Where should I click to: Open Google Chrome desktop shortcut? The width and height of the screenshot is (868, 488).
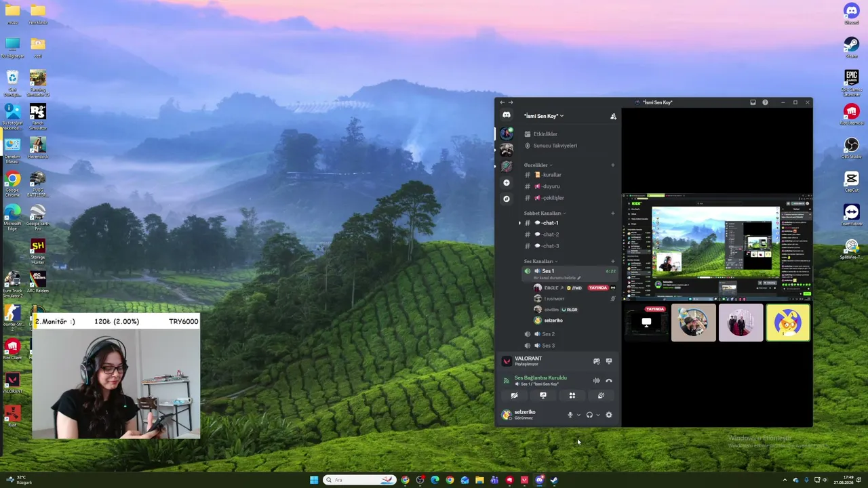(x=12, y=183)
